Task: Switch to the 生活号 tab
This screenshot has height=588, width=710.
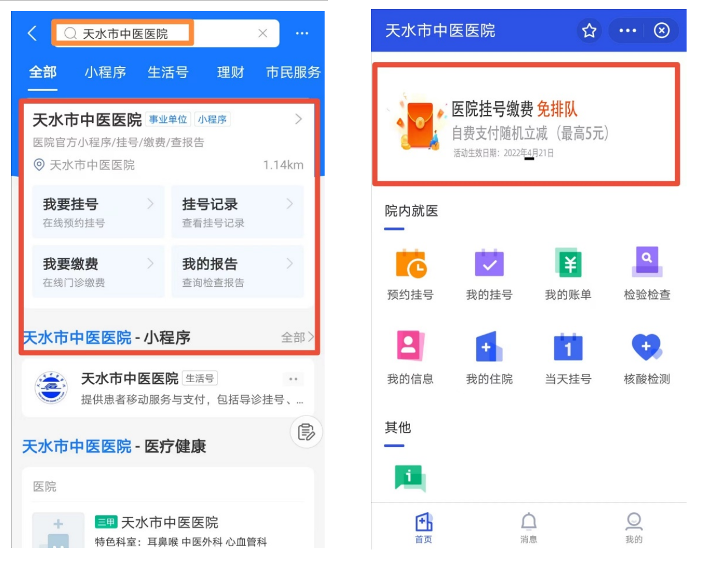Action: coord(168,73)
